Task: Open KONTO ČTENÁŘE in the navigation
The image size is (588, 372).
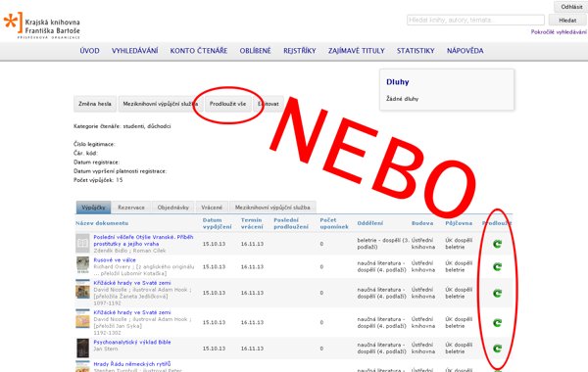Action: pos(199,51)
